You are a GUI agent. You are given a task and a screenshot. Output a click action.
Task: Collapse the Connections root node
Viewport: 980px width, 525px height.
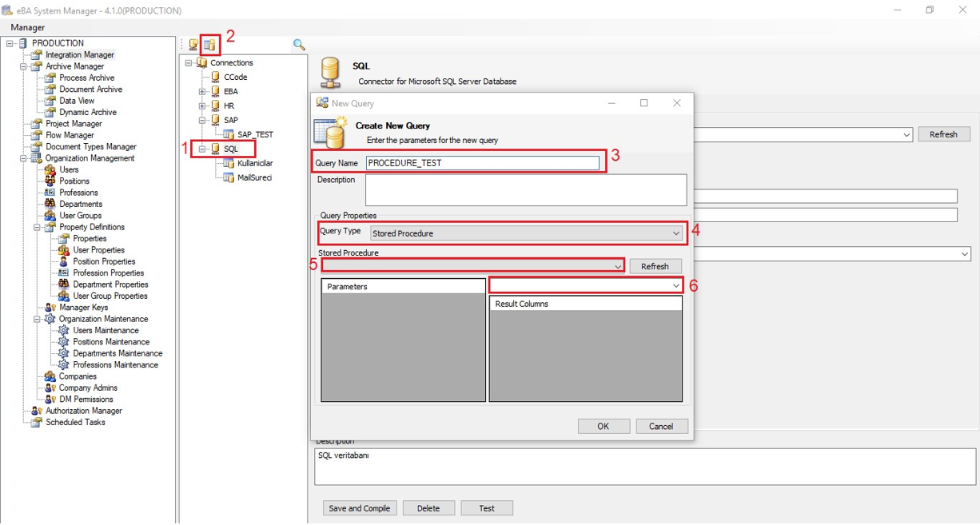coord(189,63)
